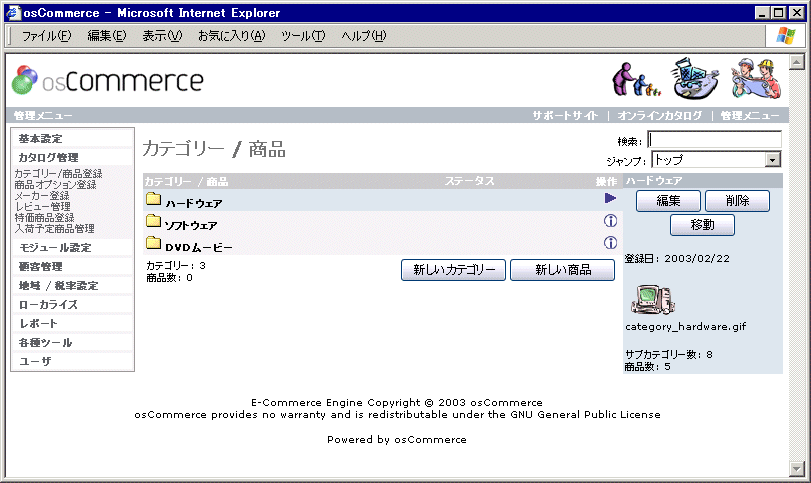Open the メーカー登録 sidebar link

tap(42, 195)
